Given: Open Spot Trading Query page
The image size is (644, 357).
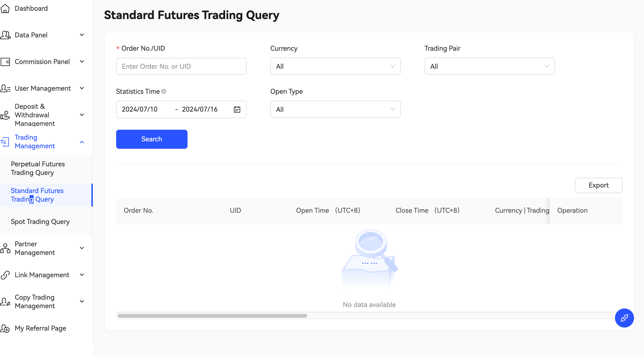Looking at the screenshot, I should tap(40, 222).
